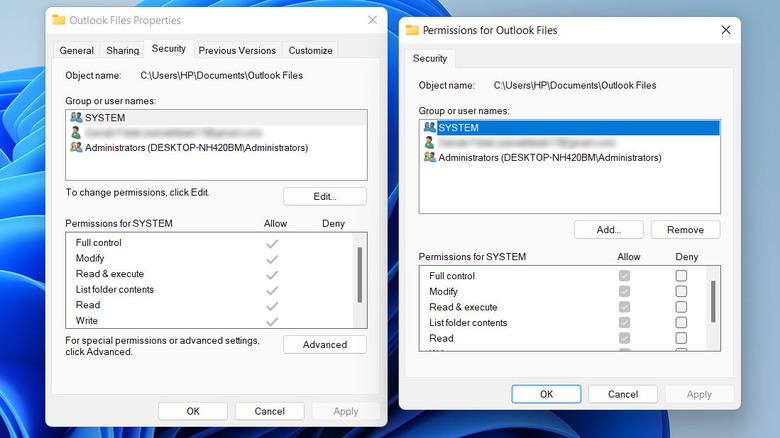Toggle Allow checkbox for Modify
Viewport: 780px width, 438px height.
(x=624, y=291)
